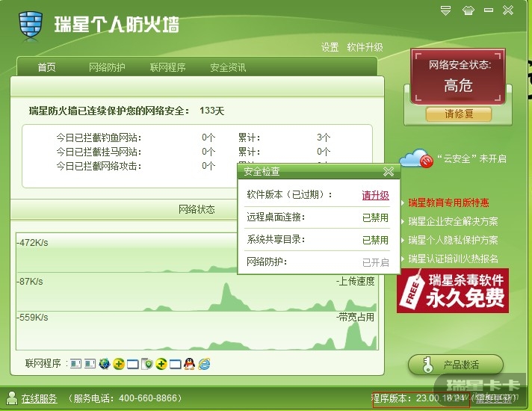This screenshot has width=532, height=411.
Task: Open 瑞星教育专用版特惠 promotion link
Action: point(448,203)
